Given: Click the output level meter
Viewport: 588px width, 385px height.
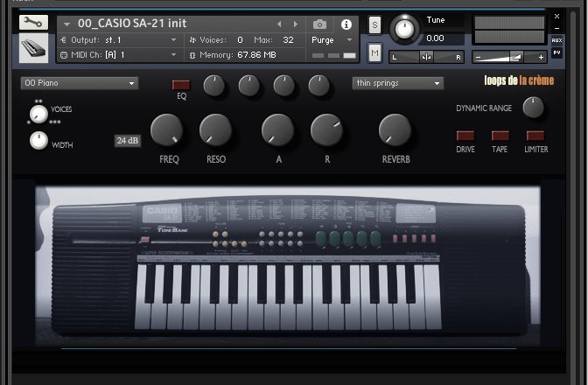Looking at the screenshot, I should [509, 30].
